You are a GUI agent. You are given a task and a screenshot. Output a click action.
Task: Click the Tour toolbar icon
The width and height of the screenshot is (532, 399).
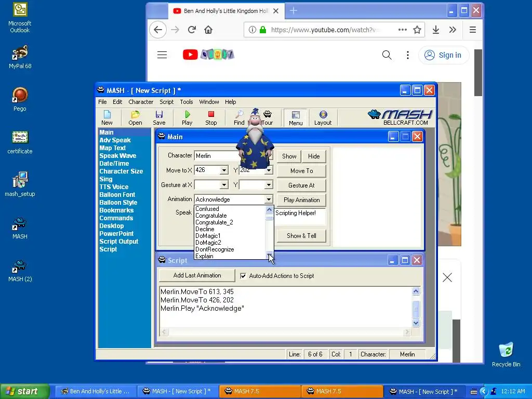tap(268, 117)
